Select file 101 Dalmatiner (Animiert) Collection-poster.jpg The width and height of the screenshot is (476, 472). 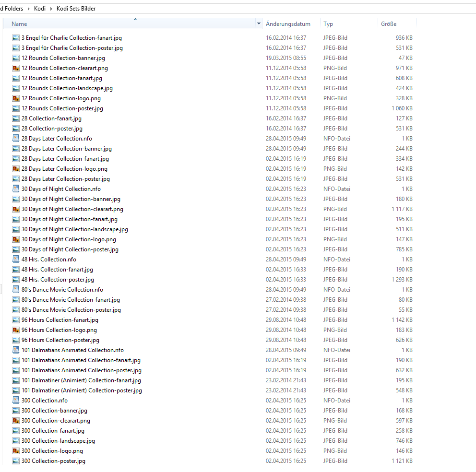tap(82, 390)
